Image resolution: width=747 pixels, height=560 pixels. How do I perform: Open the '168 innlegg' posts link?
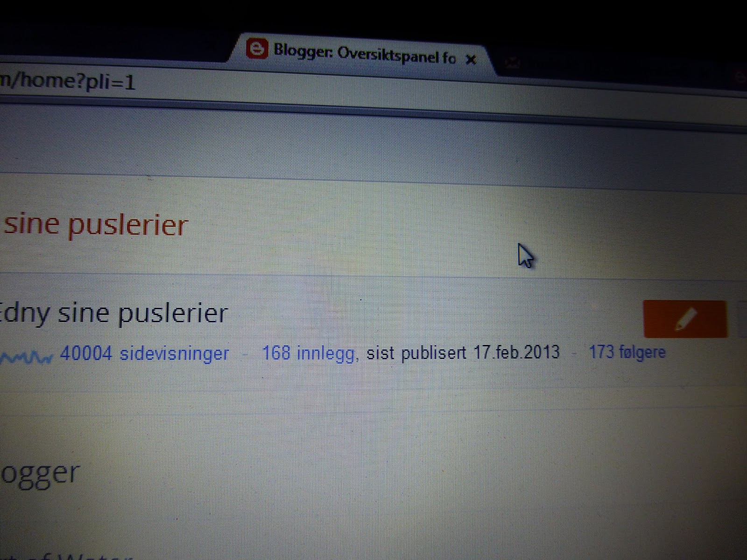310,353
